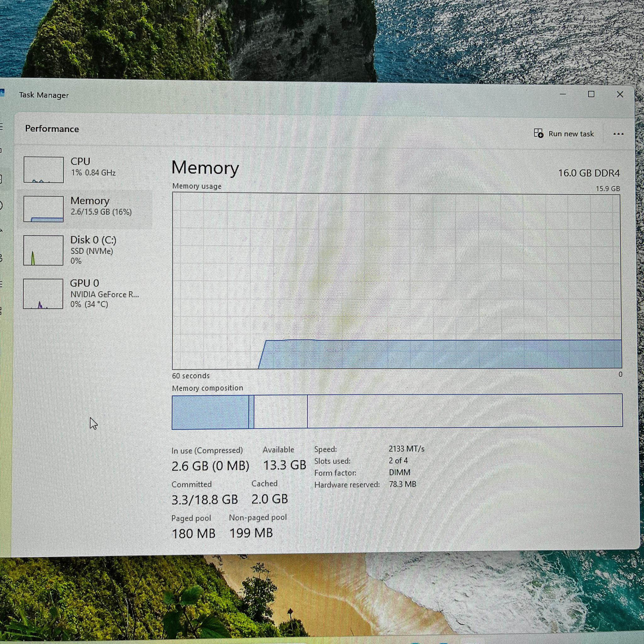
Task: Close the Task Manager window
Action: tap(620, 94)
